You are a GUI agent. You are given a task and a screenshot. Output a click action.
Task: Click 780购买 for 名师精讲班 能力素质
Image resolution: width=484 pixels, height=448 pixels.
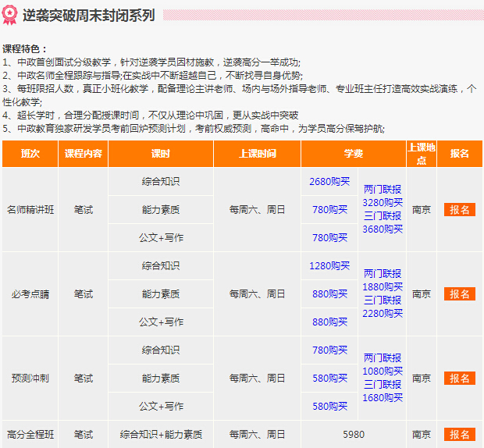(x=329, y=209)
